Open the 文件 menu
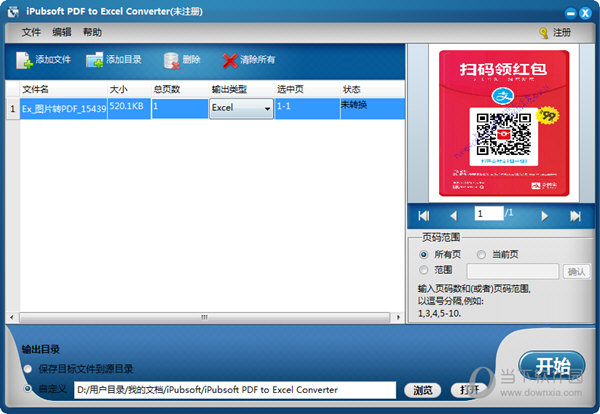This screenshot has height=414, width=600. (x=31, y=33)
